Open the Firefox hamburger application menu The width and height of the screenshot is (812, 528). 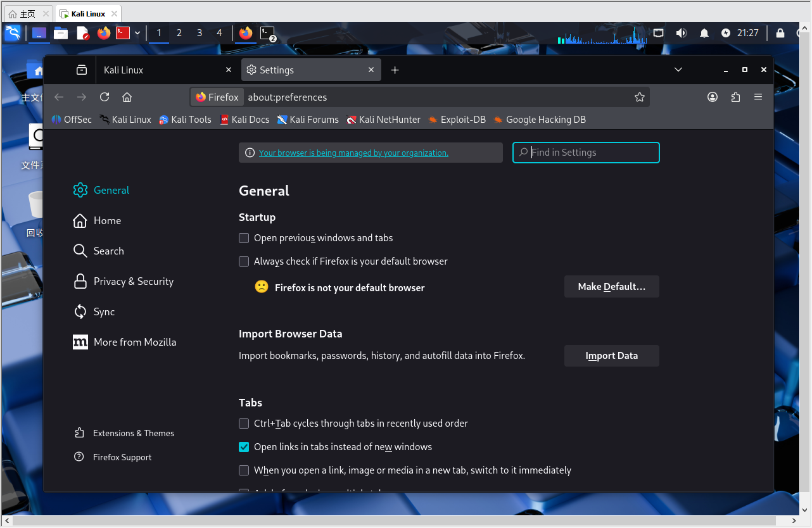pos(758,97)
